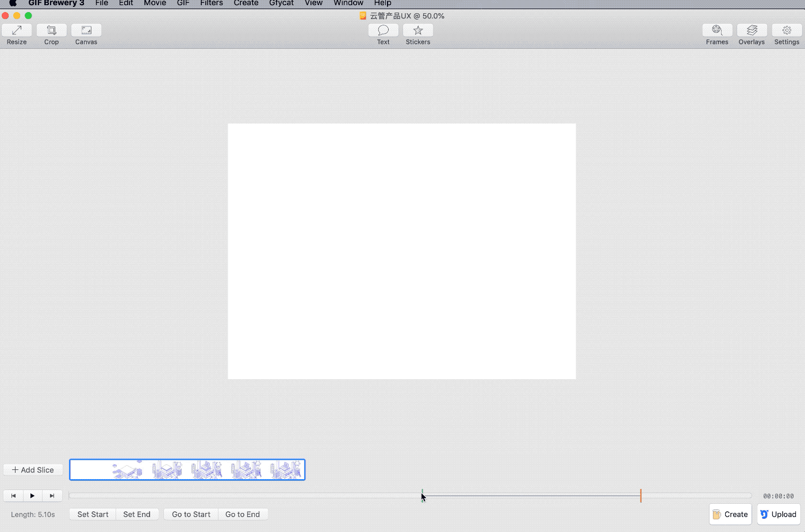Click Go to Start
This screenshot has width=805, height=532.
[191, 514]
